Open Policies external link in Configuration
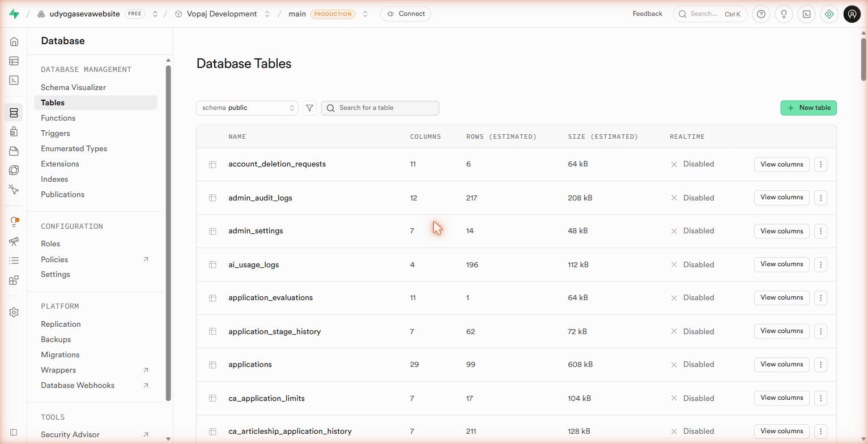The height and width of the screenshot is (444, 868). [95, 259]
